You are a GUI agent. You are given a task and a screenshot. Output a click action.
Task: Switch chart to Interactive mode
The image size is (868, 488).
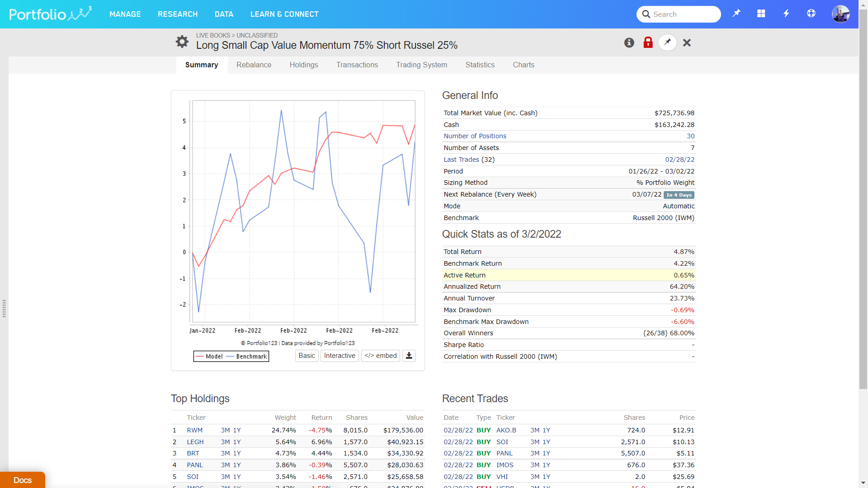click(x=339, y=356)
